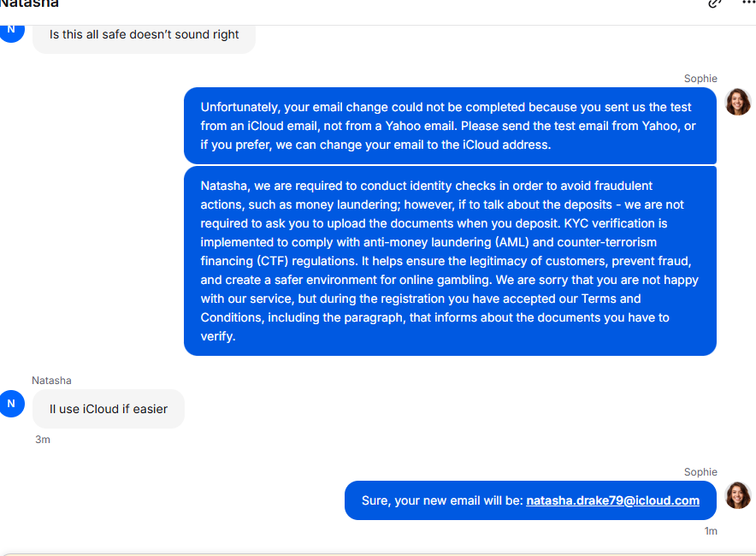Click Sophie's photo next to new email message
This screenshot has width=756, height=556.
pos(738,495)
